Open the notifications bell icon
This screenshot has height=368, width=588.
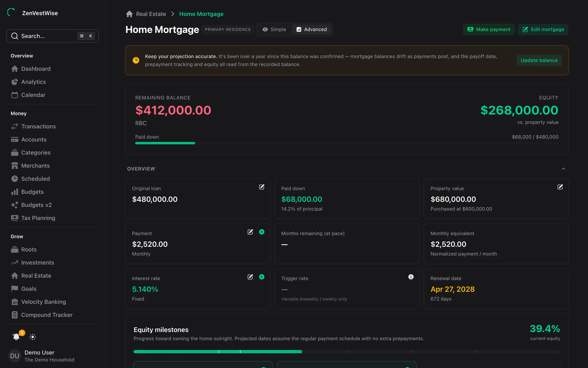click(16, 337)
